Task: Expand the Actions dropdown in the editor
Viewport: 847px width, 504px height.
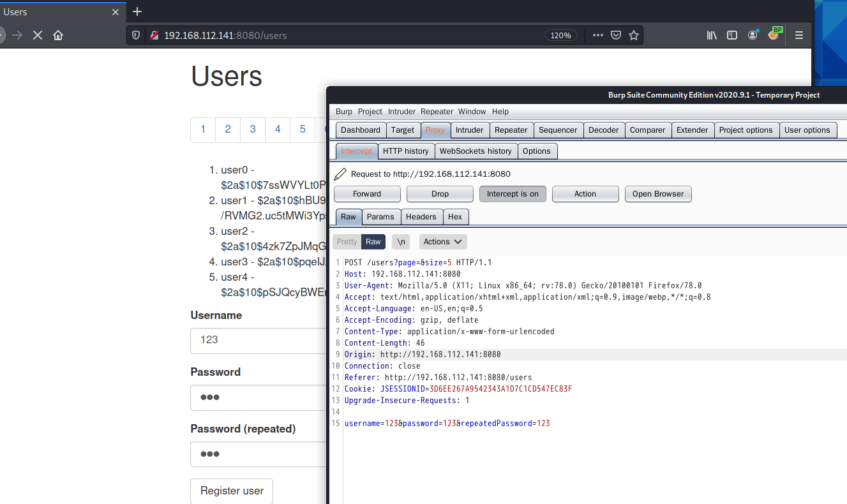Action: [x=443, y=242]
